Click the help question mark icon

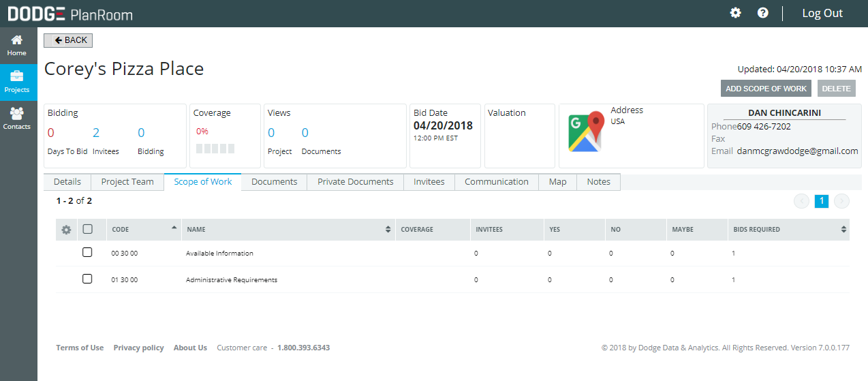coord(762,13)
